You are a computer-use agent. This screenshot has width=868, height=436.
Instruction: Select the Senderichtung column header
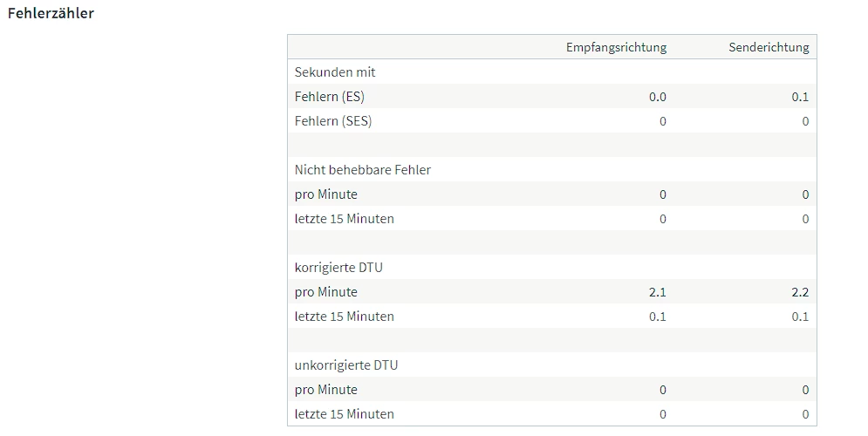pos(769,47)
